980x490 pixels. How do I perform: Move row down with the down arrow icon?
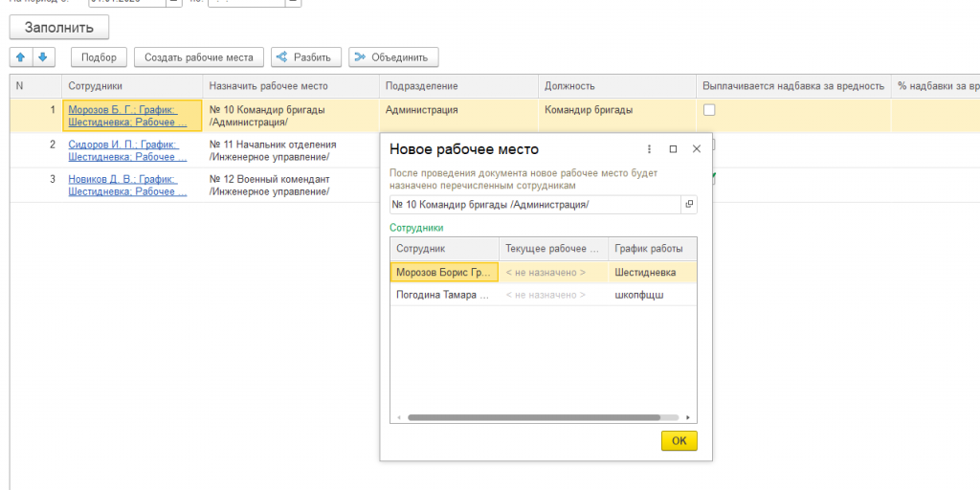tap(42, 57)
